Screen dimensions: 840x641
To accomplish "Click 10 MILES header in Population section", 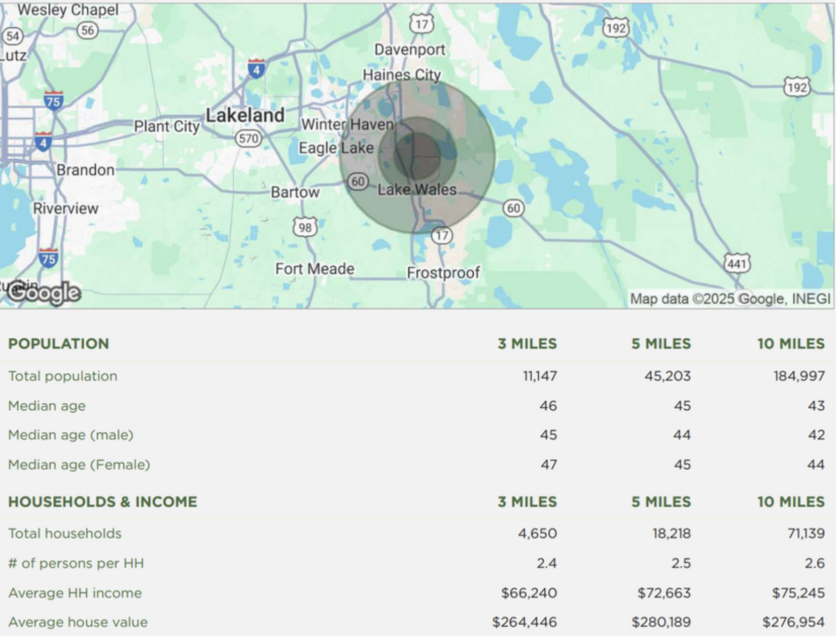I will click(791, 344).
